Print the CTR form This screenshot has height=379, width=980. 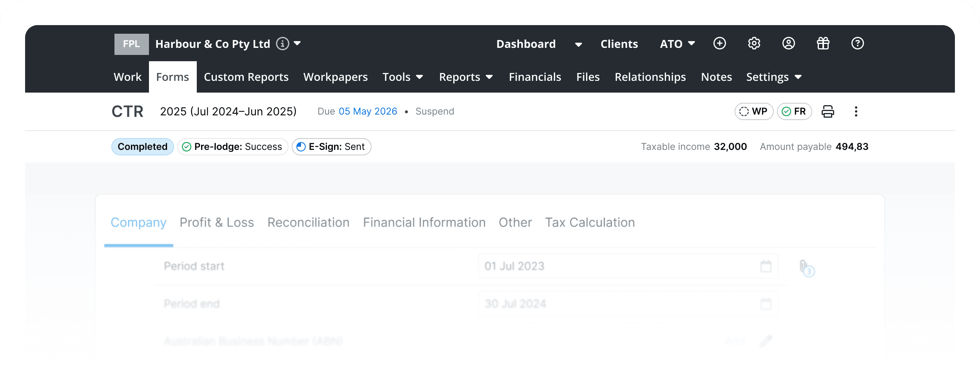pyautogui.click(x=828, y=111)
